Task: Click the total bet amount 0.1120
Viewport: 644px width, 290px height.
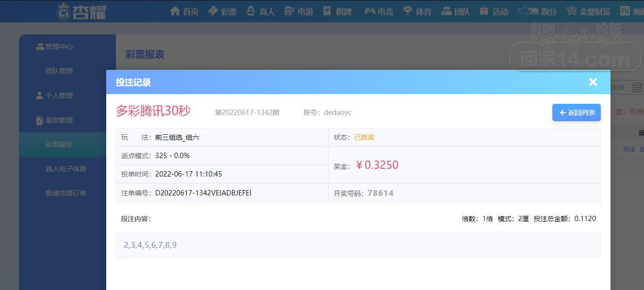Action: pyautogui.click(x=585, y=219)
